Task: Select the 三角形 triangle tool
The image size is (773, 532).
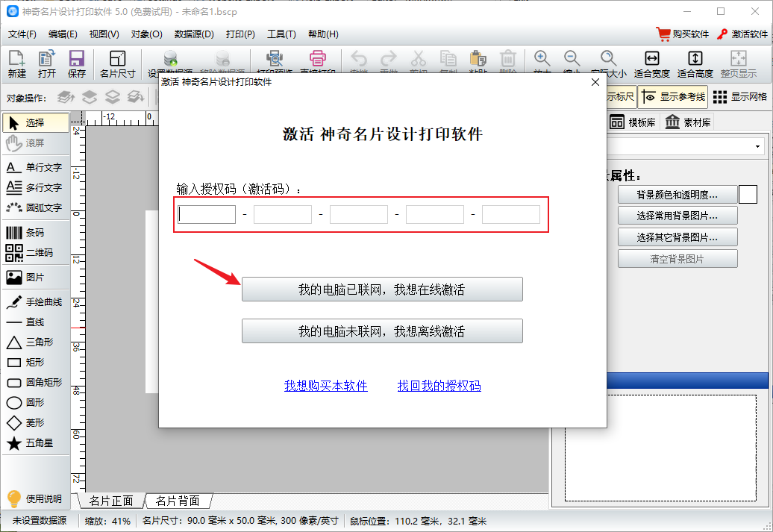Action: pos(36,342)
